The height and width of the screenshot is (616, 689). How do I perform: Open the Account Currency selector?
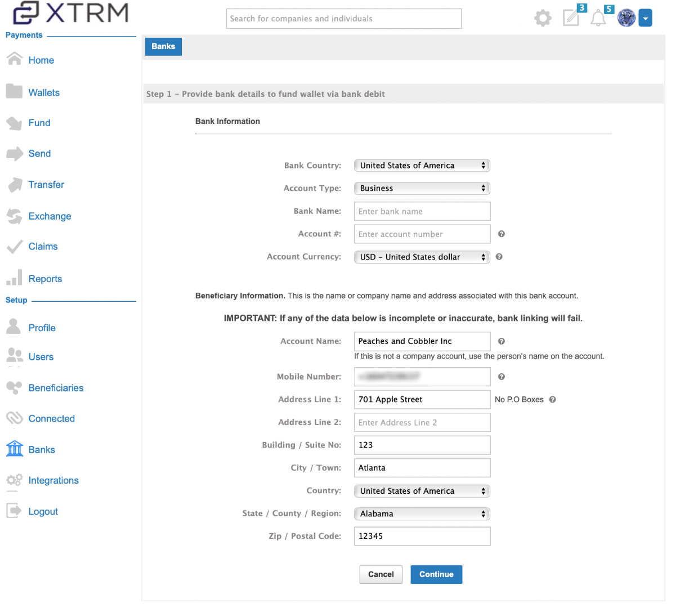(422, 257)
